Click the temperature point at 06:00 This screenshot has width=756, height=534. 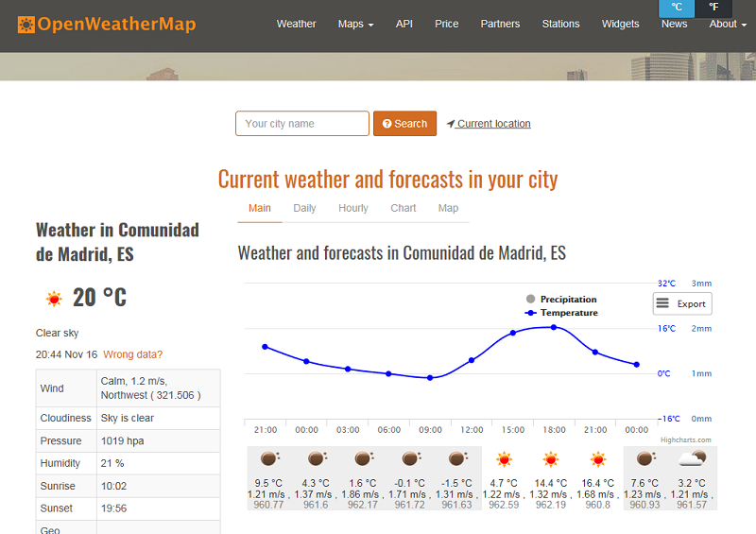[388, 374]
